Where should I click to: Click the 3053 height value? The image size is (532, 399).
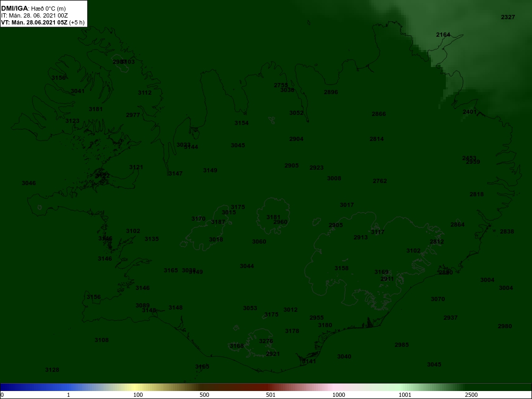click(x=250, y=308)
